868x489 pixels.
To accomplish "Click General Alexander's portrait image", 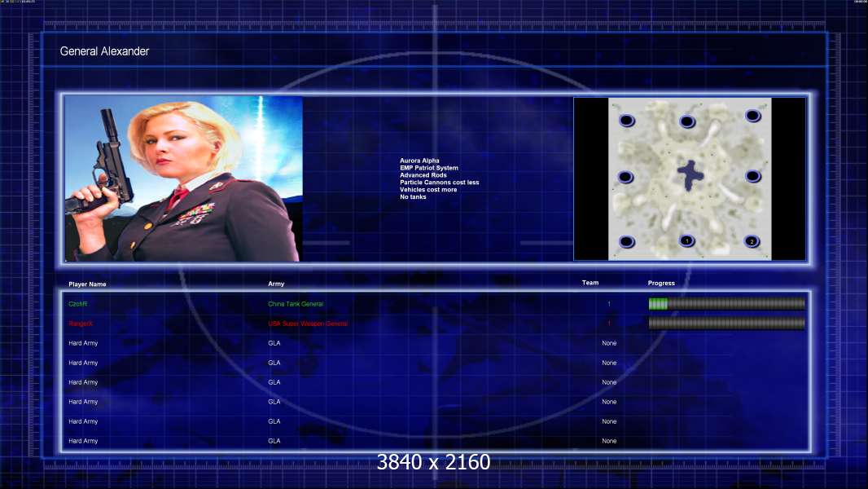I will (183, 178).
